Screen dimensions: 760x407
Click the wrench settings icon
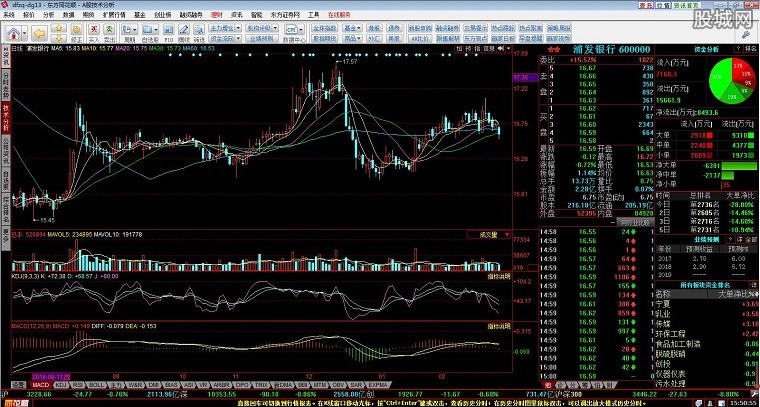[x=745, y=34]
